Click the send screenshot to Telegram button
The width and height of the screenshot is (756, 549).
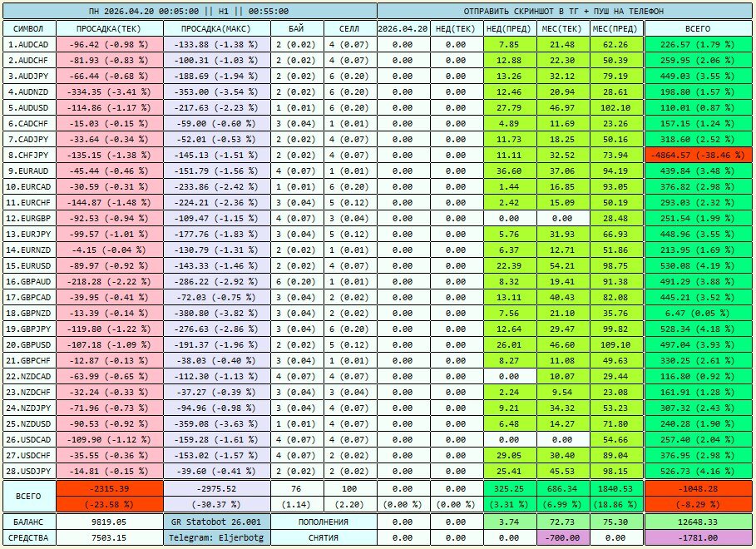click(x=564, y=11)
